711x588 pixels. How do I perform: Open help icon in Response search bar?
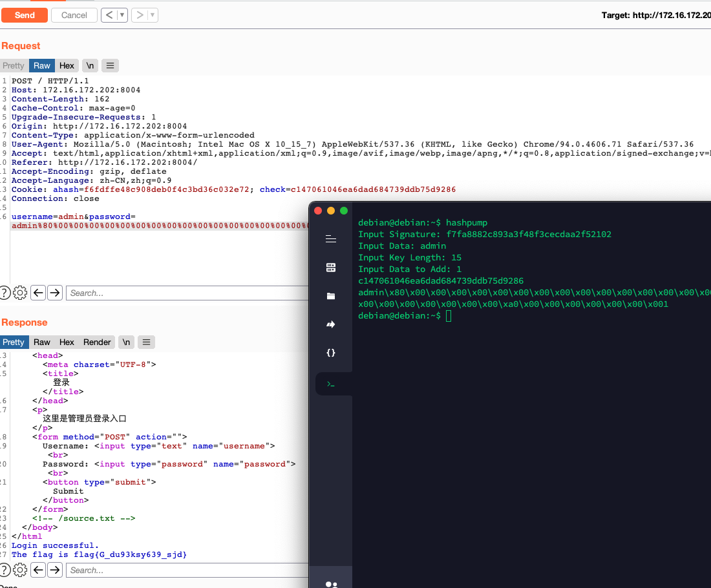tap(4, 570)
